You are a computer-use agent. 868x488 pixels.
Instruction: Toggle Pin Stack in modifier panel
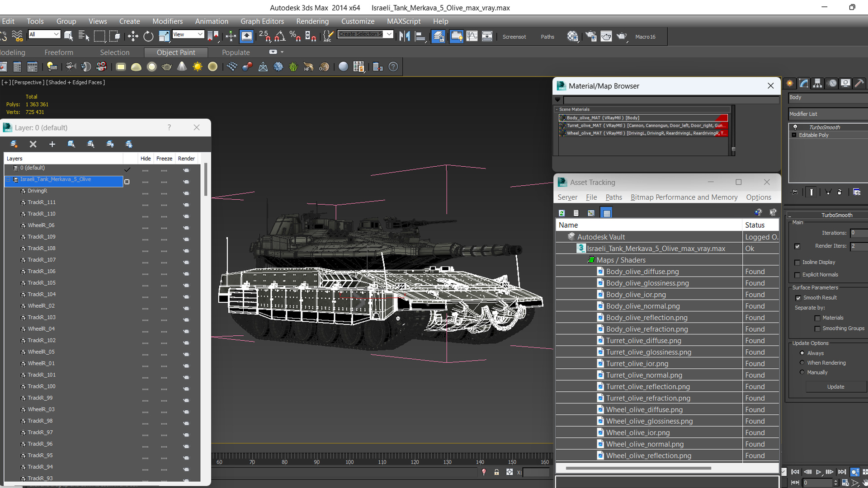pos(795,192)
